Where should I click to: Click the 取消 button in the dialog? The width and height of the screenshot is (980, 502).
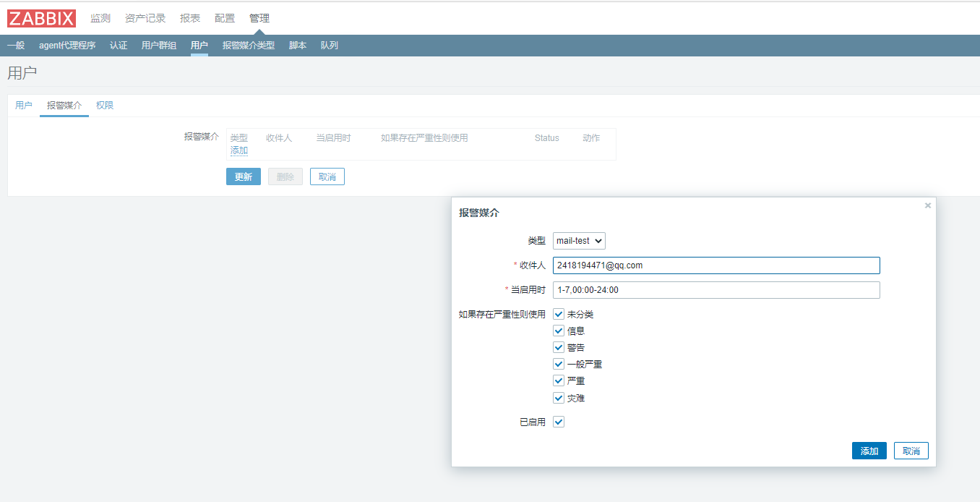point(911,451)
